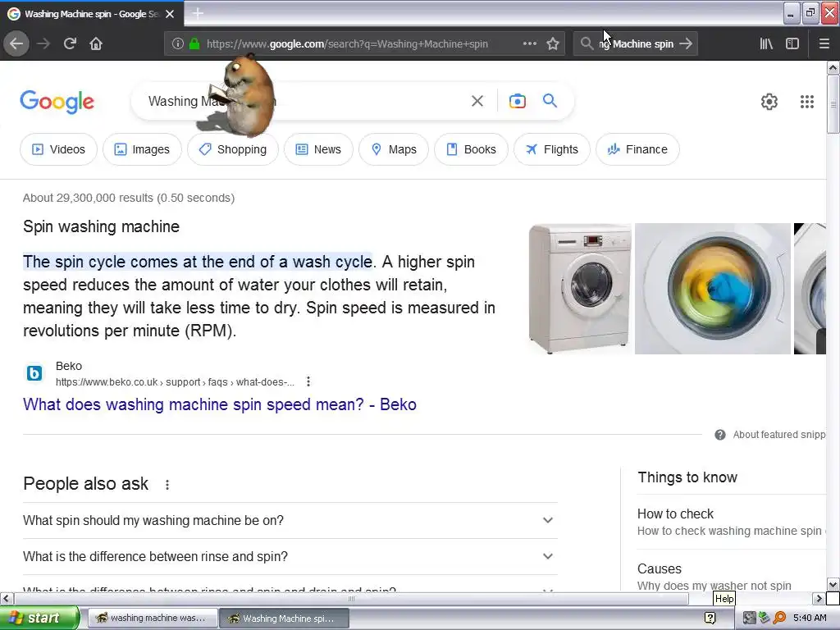840x630 pixels.
Task: Go back with the browser back arrow
Action: point(16,43)
